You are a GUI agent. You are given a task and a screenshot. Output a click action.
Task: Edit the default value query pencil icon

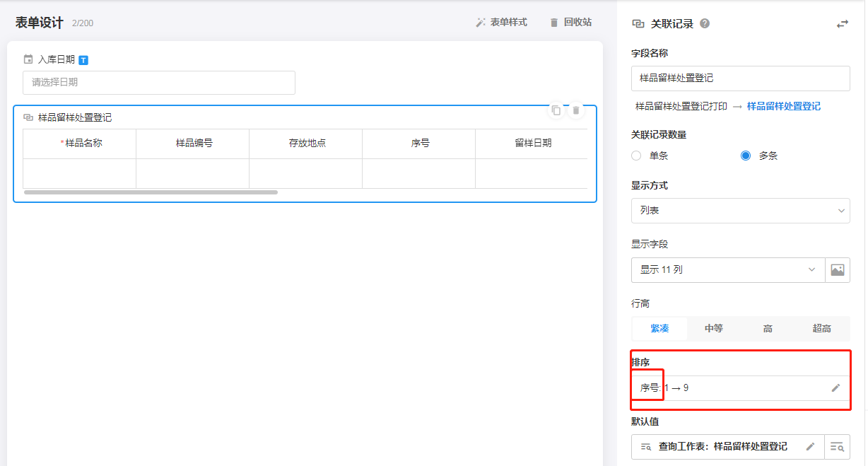[810, 446]
